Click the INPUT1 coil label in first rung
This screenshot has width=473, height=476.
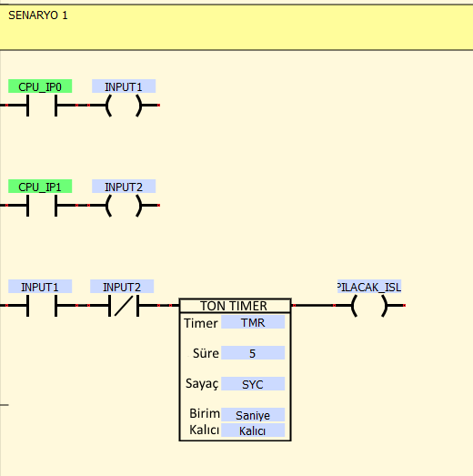124,86
